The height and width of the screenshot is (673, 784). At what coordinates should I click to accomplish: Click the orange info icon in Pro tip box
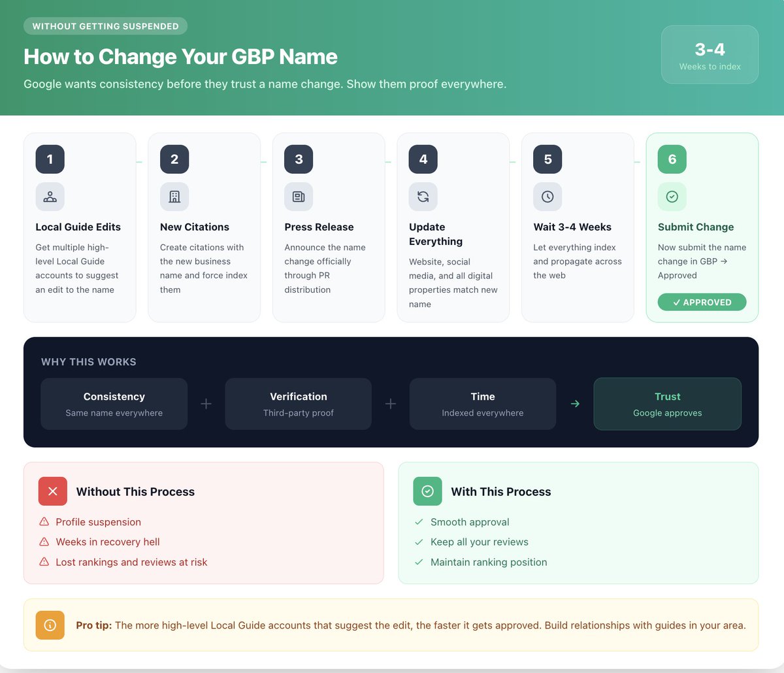pos(50,625)
